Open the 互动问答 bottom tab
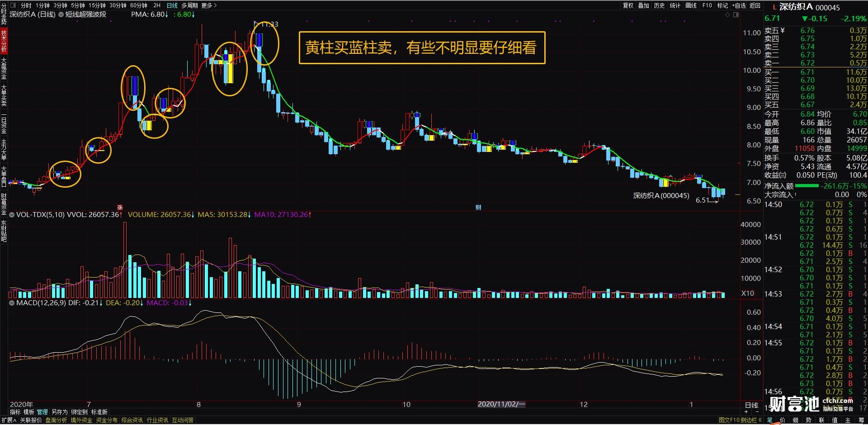 tap(183, 420)
